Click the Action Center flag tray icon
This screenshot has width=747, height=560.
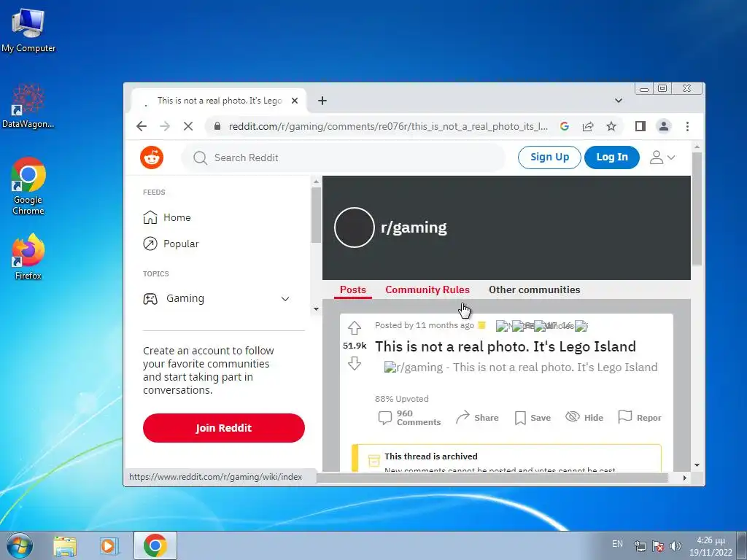[x=658, y=545]
